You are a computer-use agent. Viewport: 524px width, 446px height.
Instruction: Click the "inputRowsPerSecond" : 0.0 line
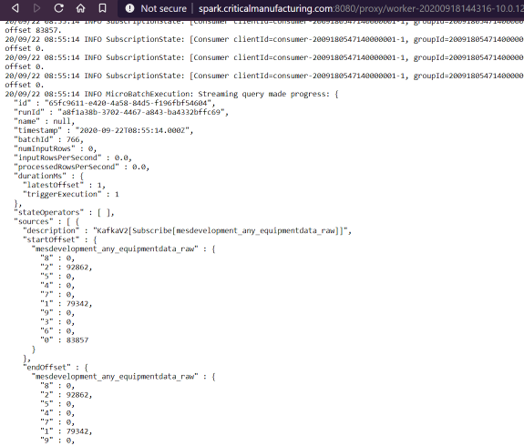click(x=73, y=158)
